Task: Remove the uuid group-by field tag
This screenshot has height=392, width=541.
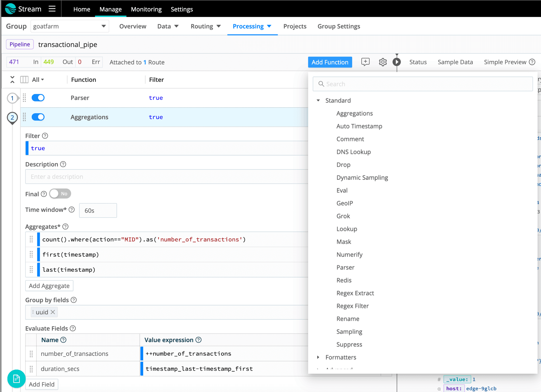Action: [53, 312]
